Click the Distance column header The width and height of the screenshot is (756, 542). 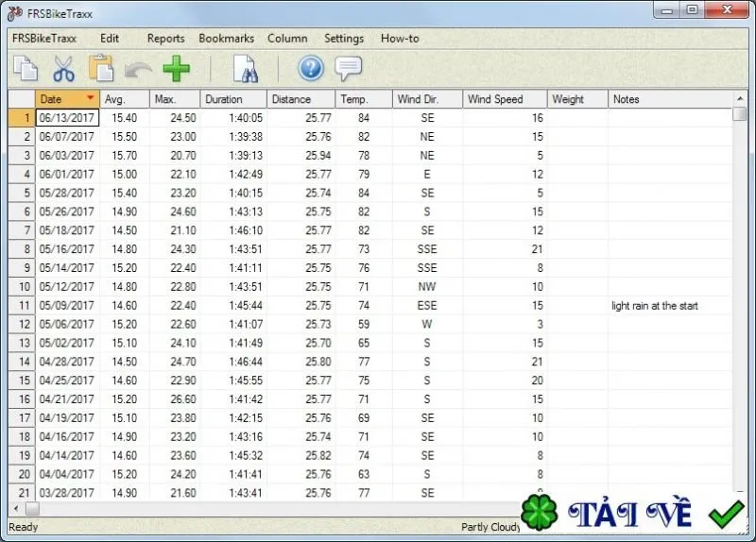point(301,99)
